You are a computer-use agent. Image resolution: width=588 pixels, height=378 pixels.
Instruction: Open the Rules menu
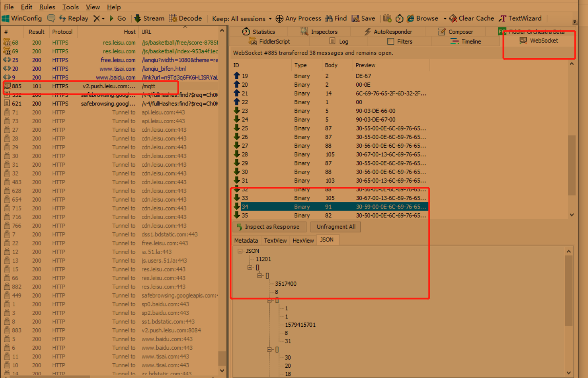click(x=47, y=7)
